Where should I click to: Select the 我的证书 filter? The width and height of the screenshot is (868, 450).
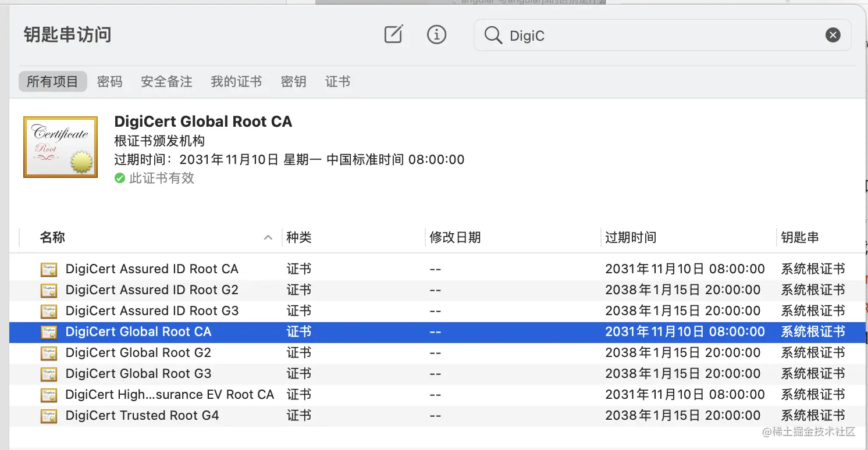click(236, 81)
